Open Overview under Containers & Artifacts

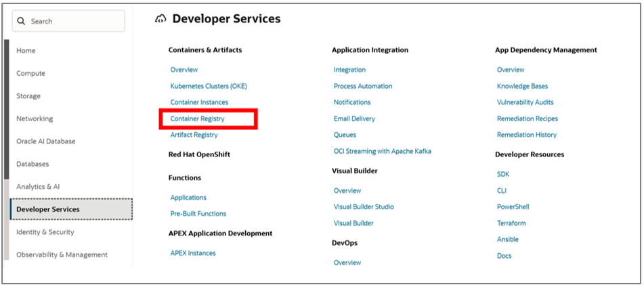[184, 70]
